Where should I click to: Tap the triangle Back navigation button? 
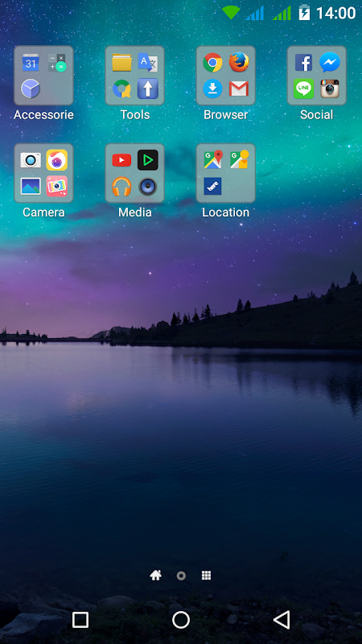point(282,619)
